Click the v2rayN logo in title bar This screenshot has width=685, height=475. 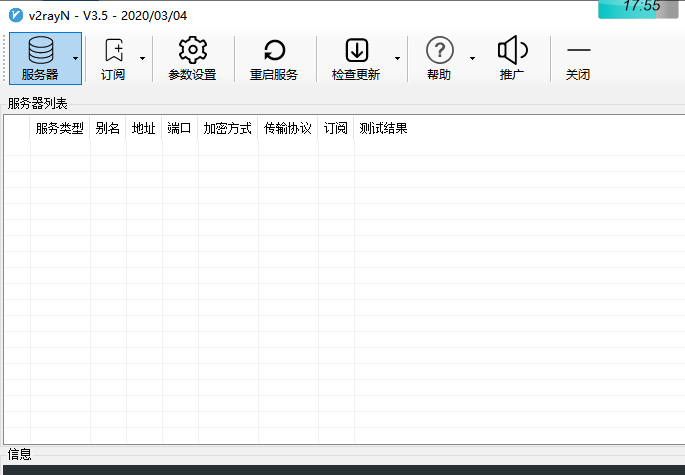point(16,14)
